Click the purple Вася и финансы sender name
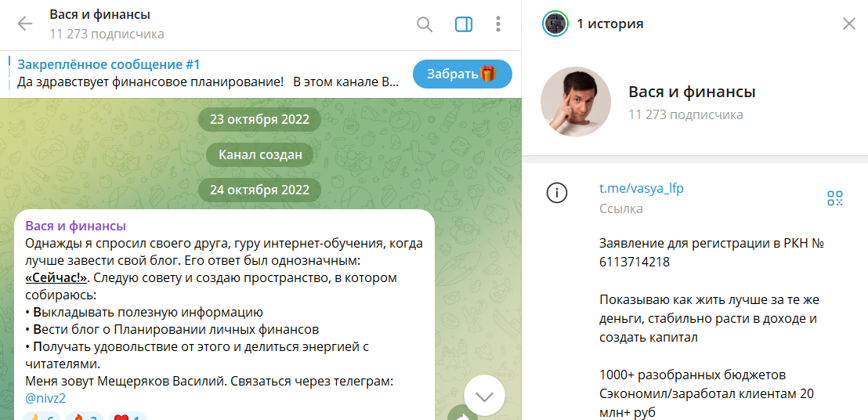This screenshot has height=420, width=868. pos(76,226)
